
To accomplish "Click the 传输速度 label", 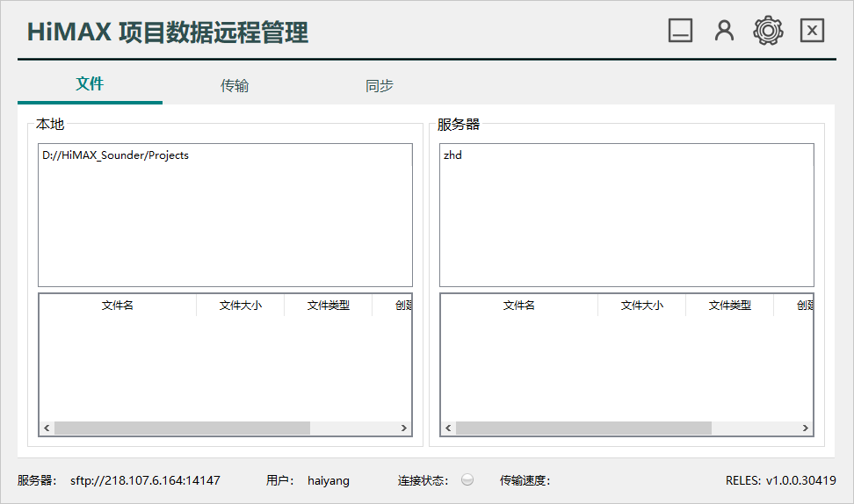I will click(525, 480).
